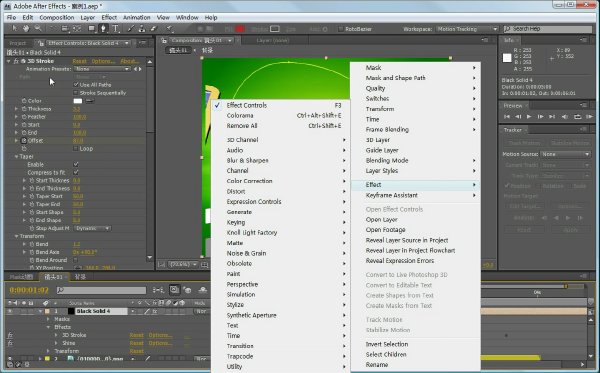Toggle audio mute in Preview panel
The height and width of the screenshot is (373, 600).
tap(565, 116)
